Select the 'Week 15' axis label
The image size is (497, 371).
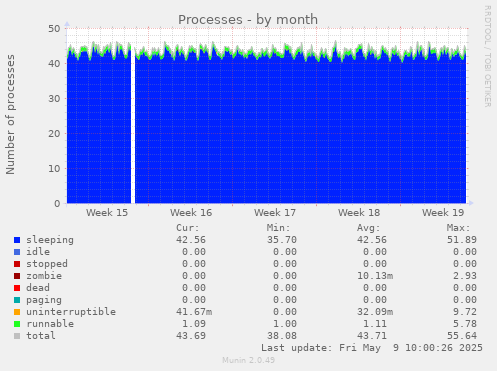[107, 213]
